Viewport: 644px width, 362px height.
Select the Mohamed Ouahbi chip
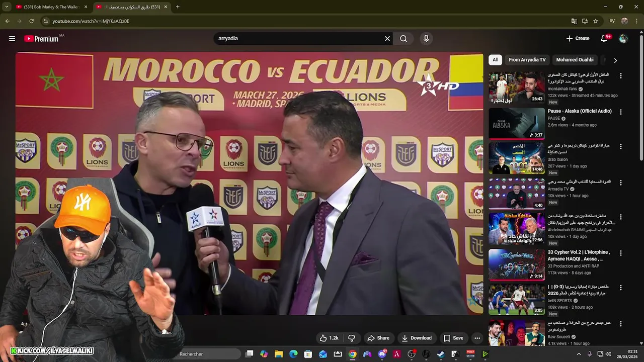[x=575, y=60]
